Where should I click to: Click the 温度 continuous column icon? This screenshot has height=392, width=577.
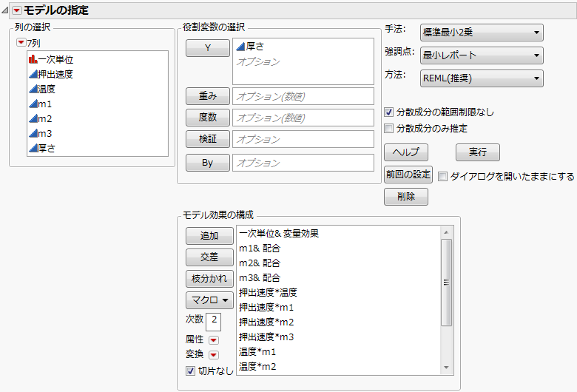(33, 89)
